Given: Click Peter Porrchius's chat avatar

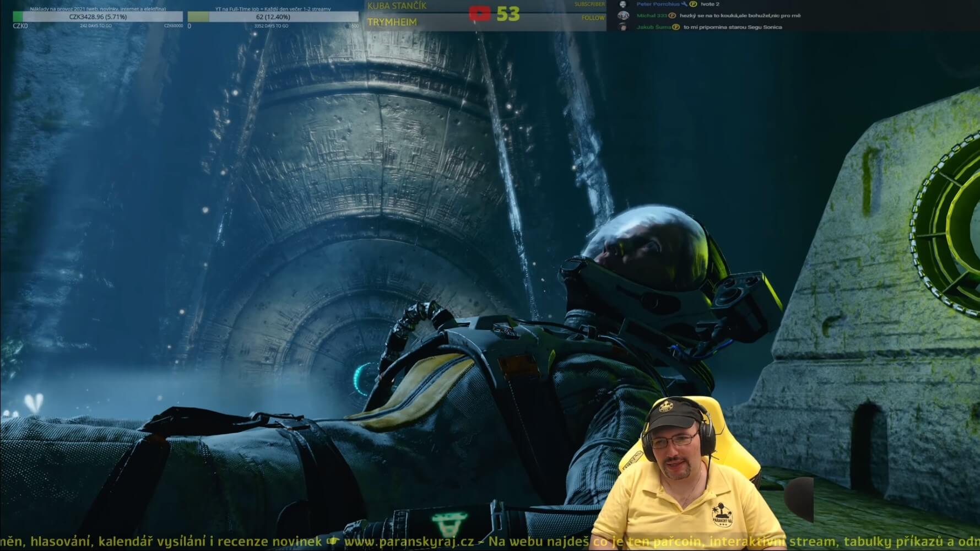Looking at the screenshot, I should coord(623,4).
